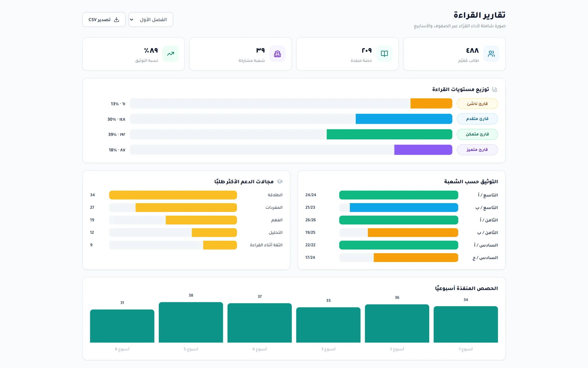Click the 22/22 value for السادس / أ
This screenshot has height=368, width=588.
click(x=310, y=245)
